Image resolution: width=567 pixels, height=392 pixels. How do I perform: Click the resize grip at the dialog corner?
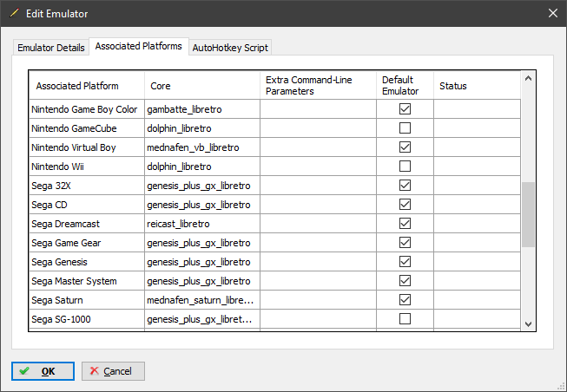pos(562,387)
